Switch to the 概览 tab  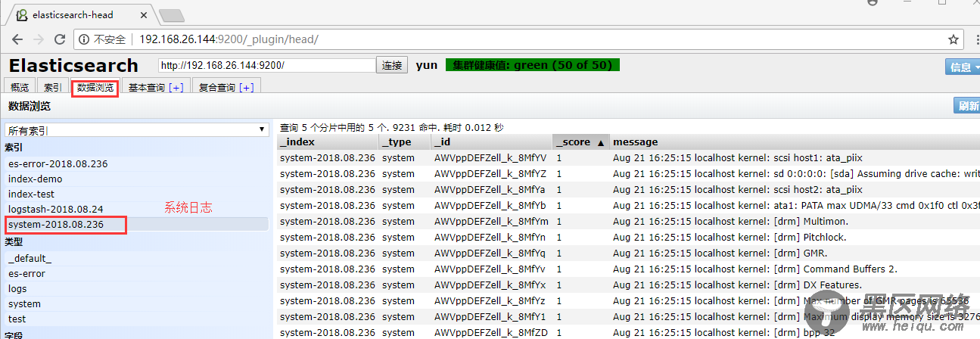click(x=19, y=88)
